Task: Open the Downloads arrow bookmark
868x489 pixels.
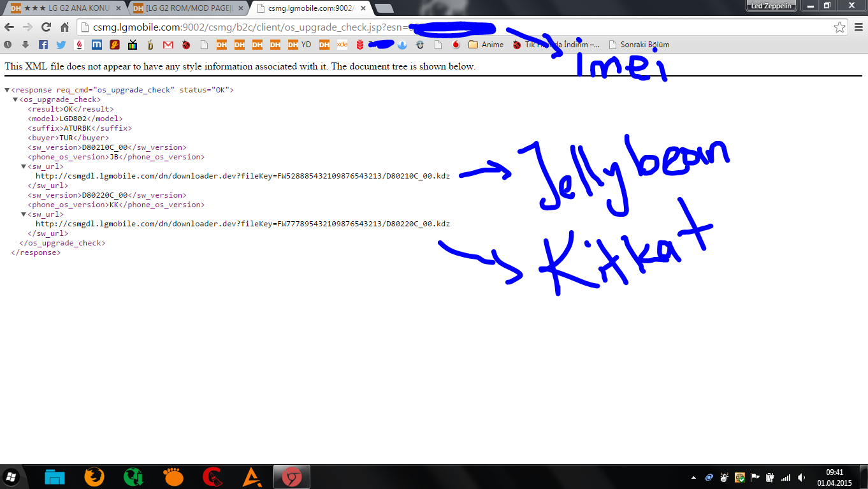Action: coord(25,45)
